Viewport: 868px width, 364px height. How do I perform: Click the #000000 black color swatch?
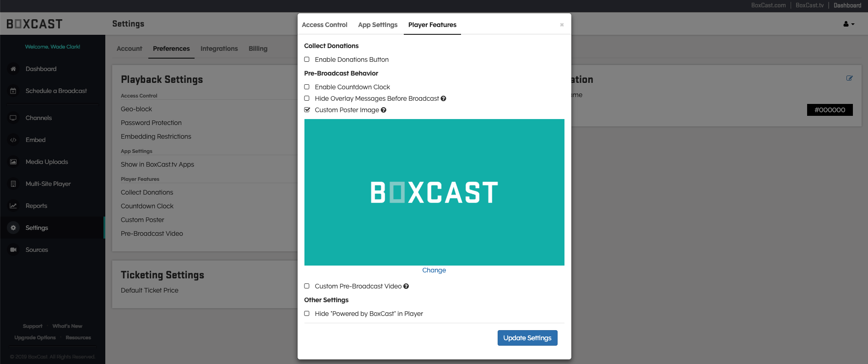click(830, 110)
